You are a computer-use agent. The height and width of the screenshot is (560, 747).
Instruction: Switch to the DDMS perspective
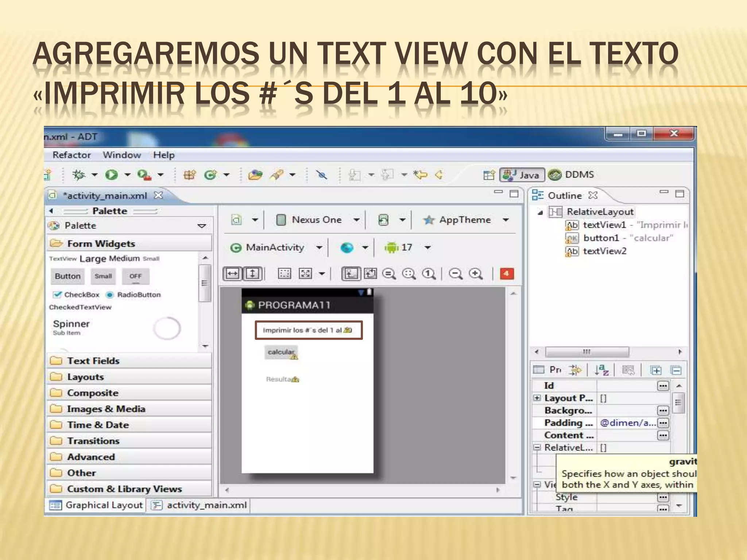[x=571, y=175]
